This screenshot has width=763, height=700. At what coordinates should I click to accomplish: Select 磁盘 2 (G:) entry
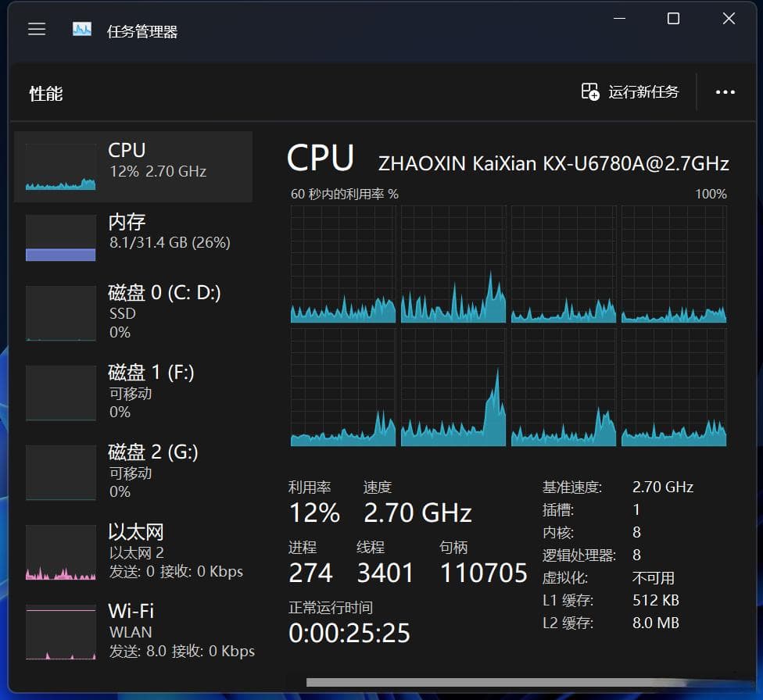134,472
